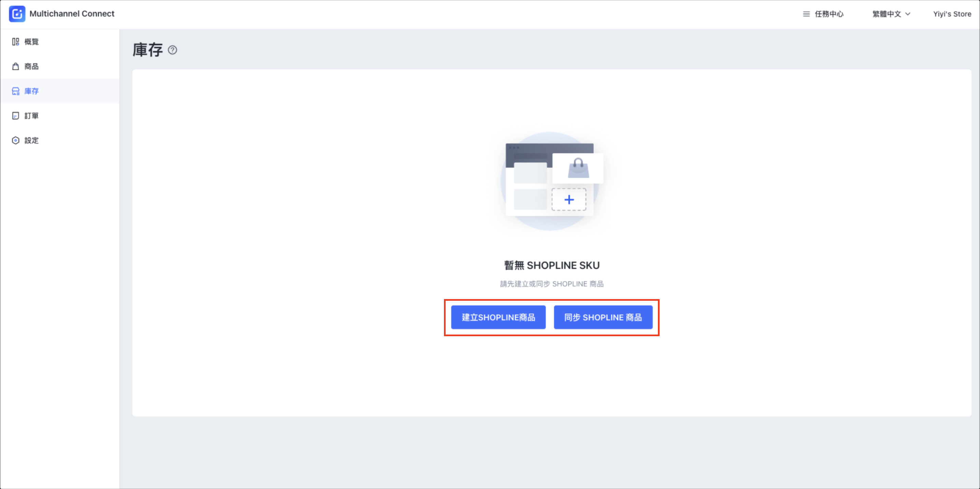Click 請先建立或同步 SHOPLINE 商品 text
Image resolution: width=980 pixels, height=489 pixels.
pos(552,284)
